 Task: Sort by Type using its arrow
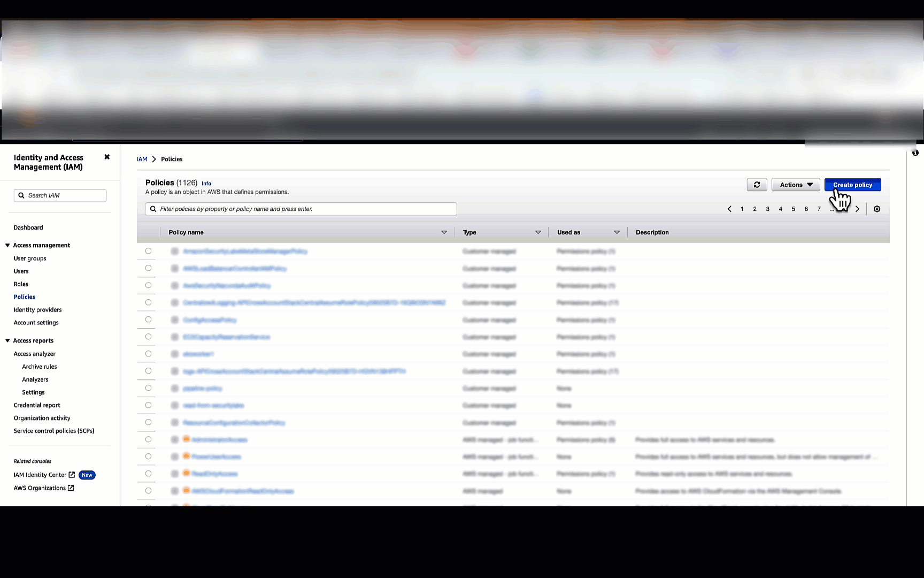pyautogui.click(x=538, y=232)
